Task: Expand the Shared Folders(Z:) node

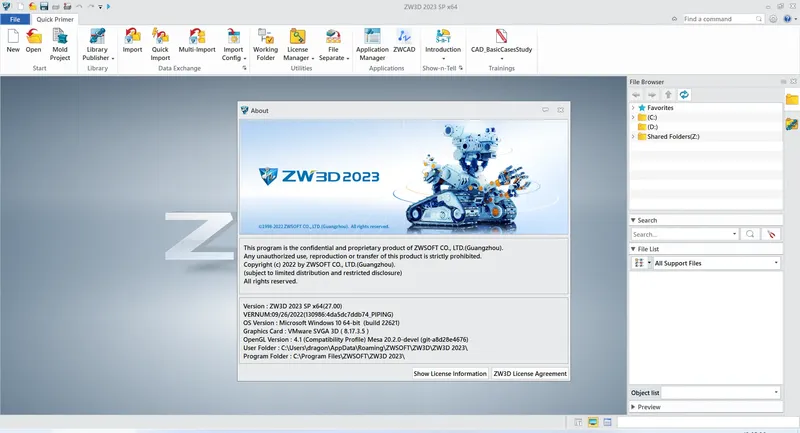Action: pyautogui.click(x=633, y=137)
